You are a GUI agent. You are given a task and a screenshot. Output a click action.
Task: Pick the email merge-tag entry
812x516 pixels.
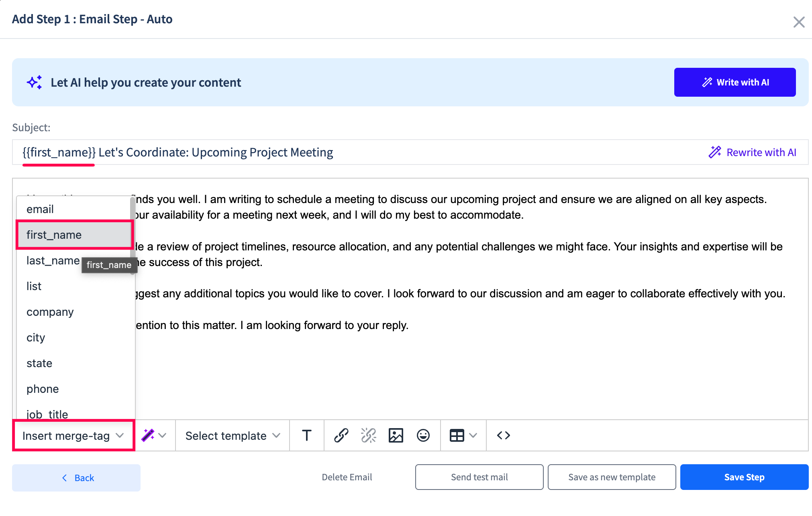coord(40,209)
